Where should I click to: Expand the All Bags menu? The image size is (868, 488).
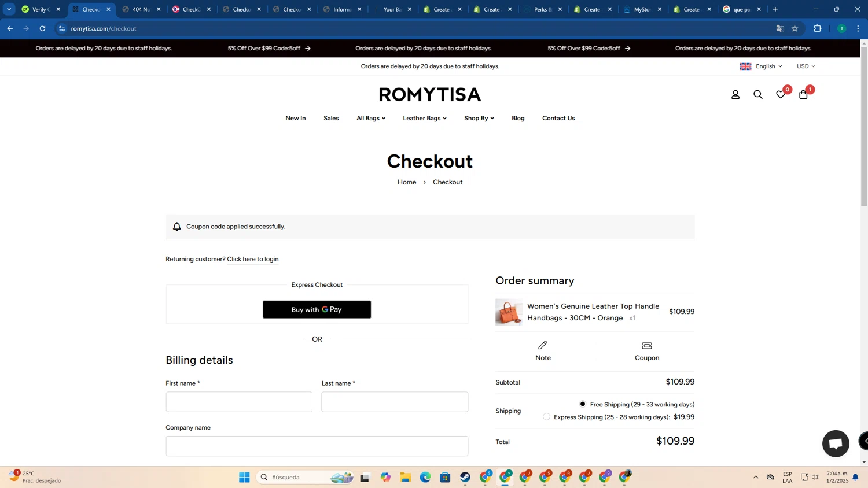pos(371,118)
